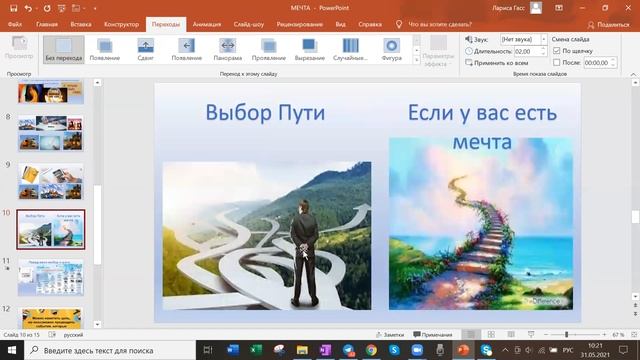
Task: Start slideshow from status bar icon
Action: tap(531, 335)
